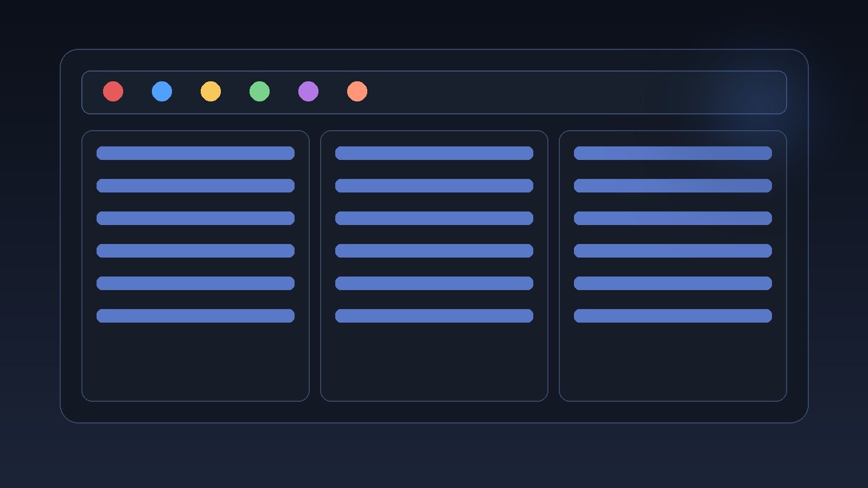Click the green swatch in the header
The height and width of the screenshot is (488, 868).
pyautogui.click(x=260, y=92)
